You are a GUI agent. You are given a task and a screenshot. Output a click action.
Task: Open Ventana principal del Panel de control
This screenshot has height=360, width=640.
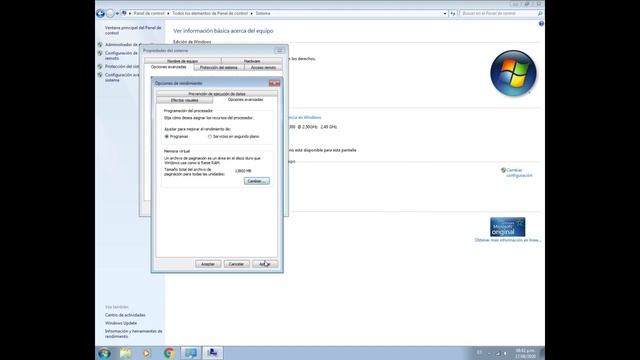point(133,30)
